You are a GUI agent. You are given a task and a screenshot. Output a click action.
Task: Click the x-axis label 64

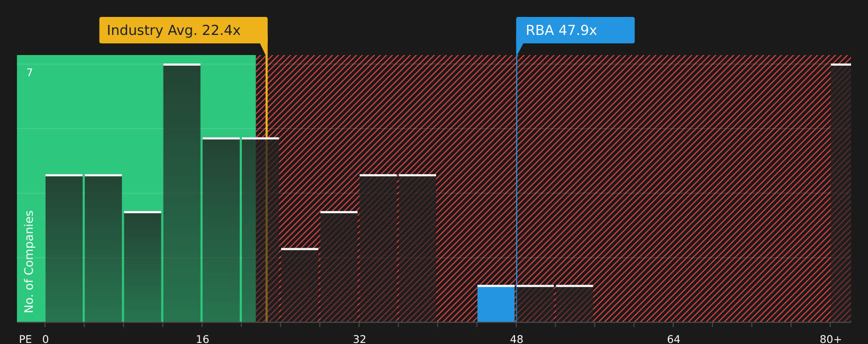pyautogui.click(x=673, y=339)
